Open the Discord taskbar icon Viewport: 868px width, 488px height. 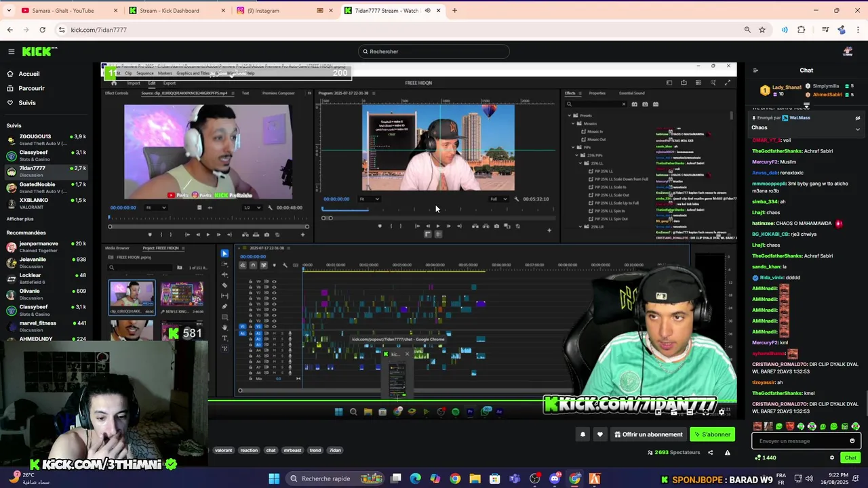(x=555, y=479)
